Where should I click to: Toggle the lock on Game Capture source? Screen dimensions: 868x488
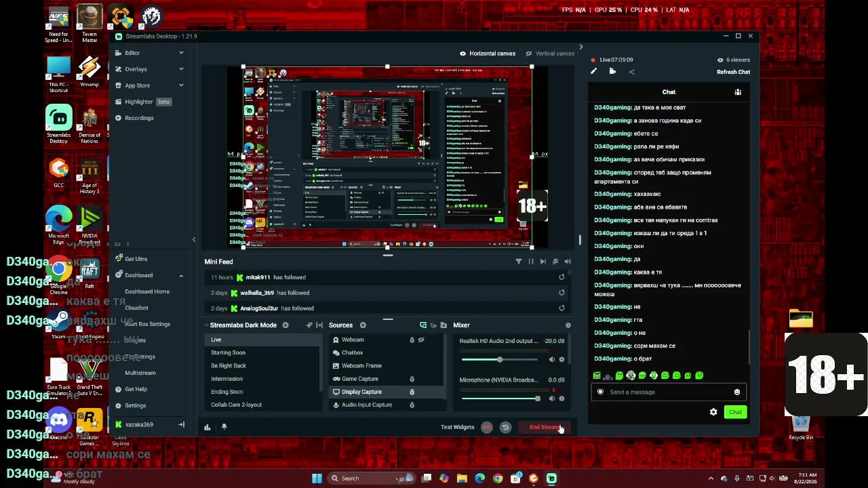point(412,379)
